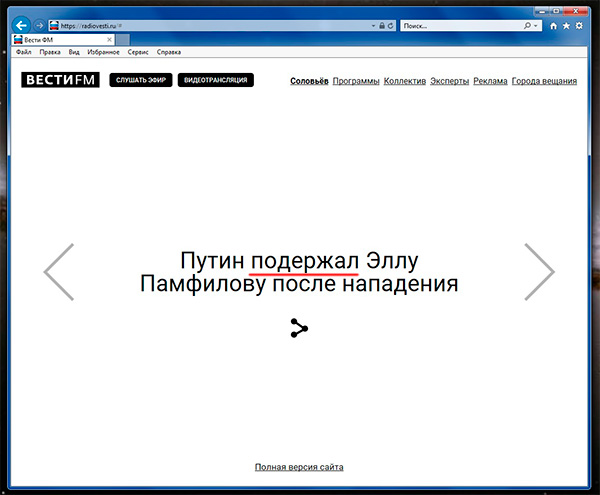This screenshot has height=495, width=600.
Task: Open the browser Home icon
Action: click(554, 25)
